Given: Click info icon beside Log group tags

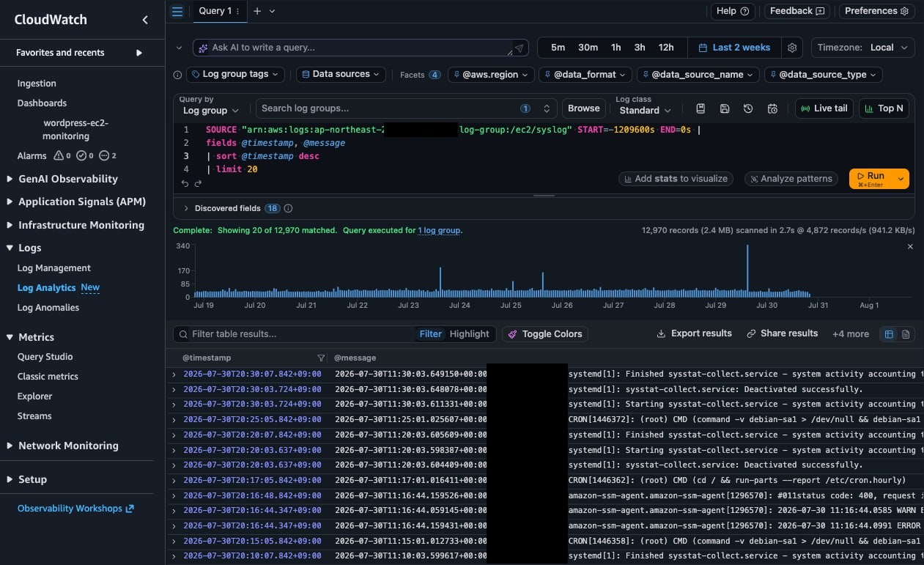Looking at the screenshot, I should 177,75.
